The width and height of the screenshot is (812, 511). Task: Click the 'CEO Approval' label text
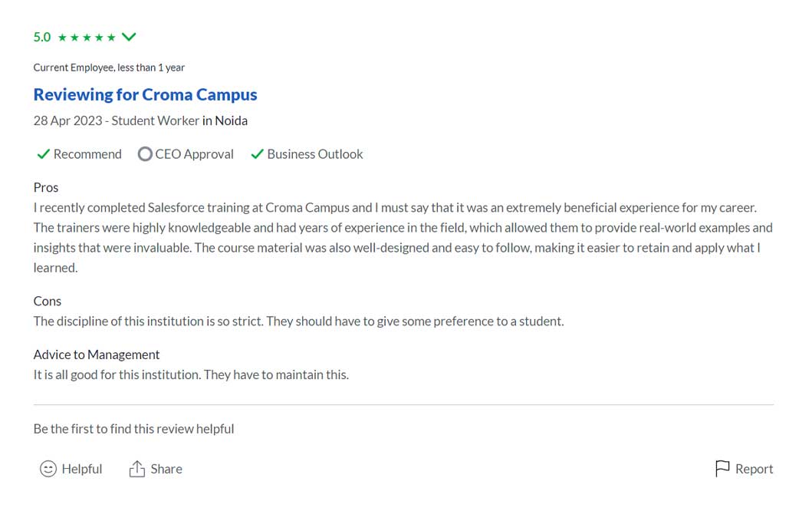[194, 154]
